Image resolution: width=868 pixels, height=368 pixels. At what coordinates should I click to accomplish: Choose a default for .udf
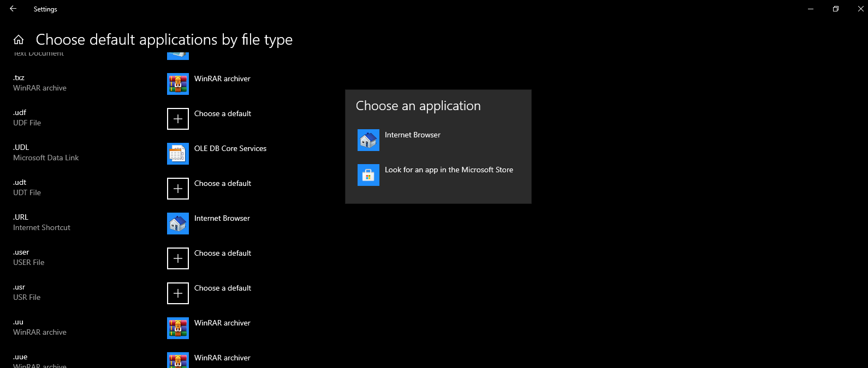pos(223,113)
